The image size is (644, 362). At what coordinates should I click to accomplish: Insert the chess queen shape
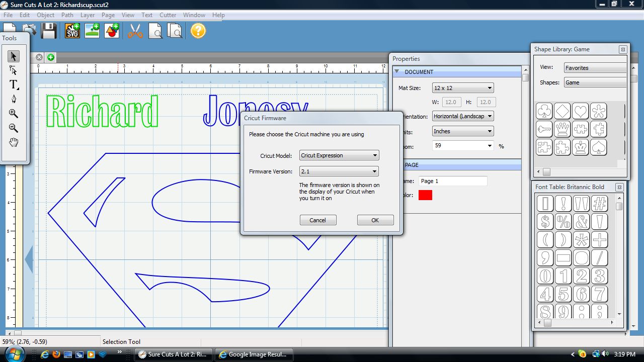pos(562,129)
